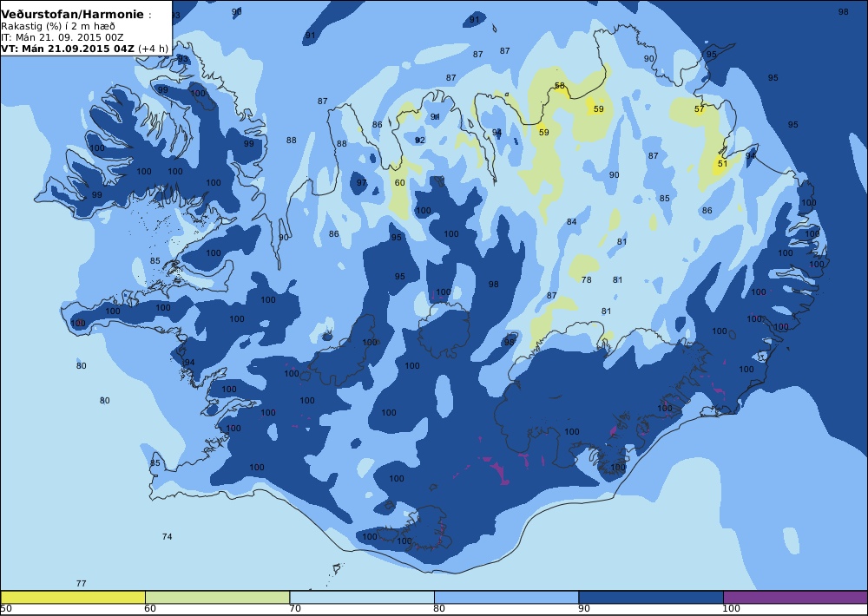Select the light green 60–70 legend swatch

tap(217, 597)
